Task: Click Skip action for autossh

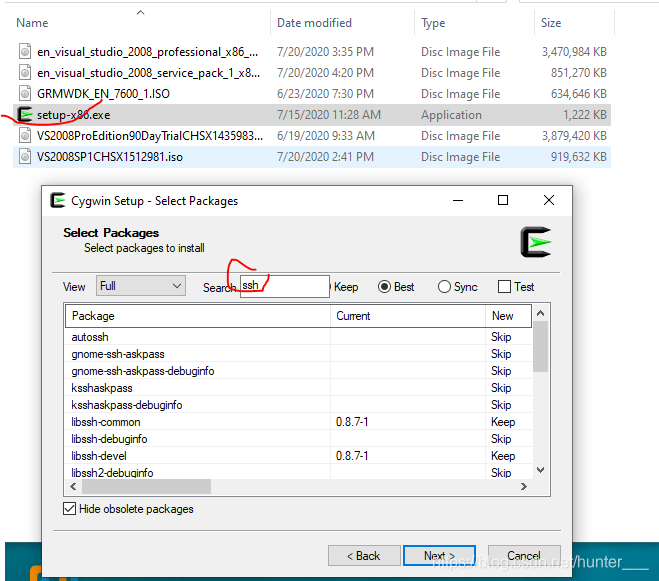Action: click(501, 337)
